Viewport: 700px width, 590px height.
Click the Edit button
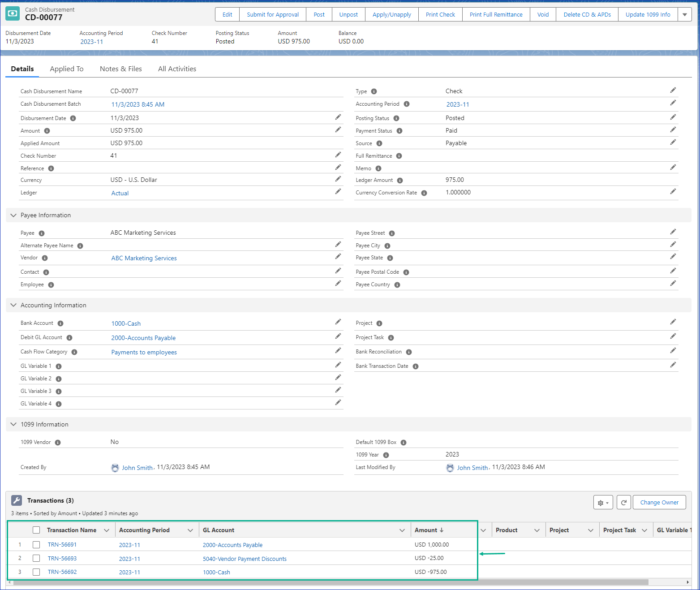[228, 14]
